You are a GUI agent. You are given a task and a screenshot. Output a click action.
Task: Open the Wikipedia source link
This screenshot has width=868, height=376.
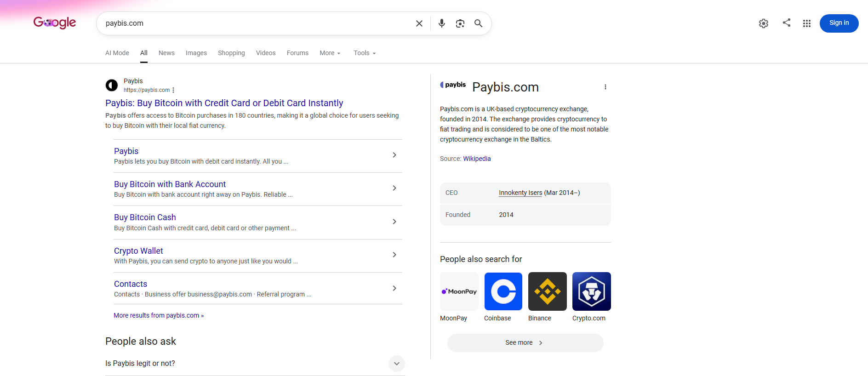477,159
